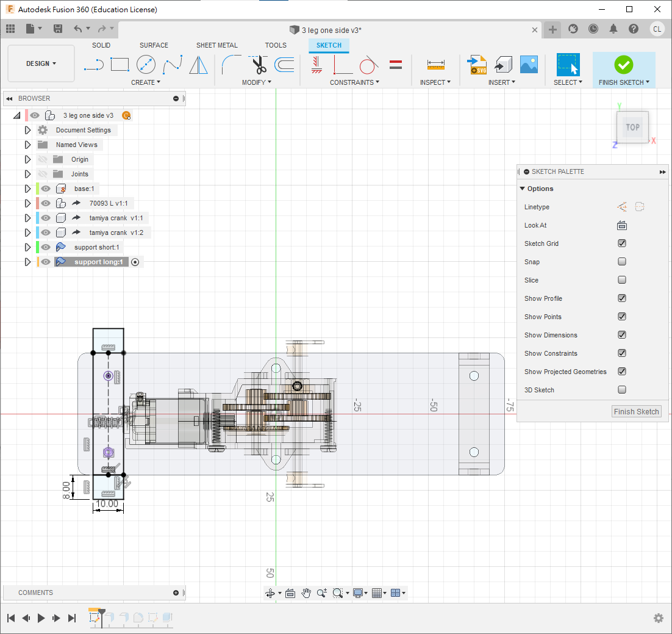Open the Look At icon in palette

pyautogui.click(x=621, y=225)
